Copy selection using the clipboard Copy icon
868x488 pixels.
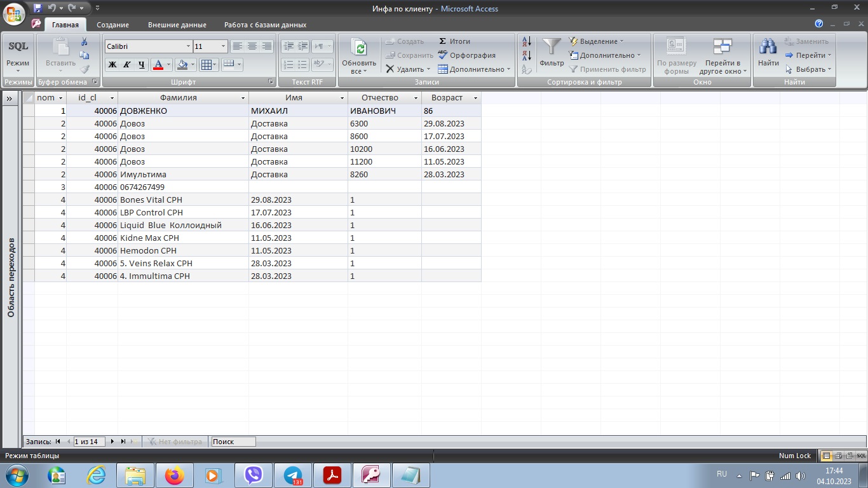(x=85, y=55)
